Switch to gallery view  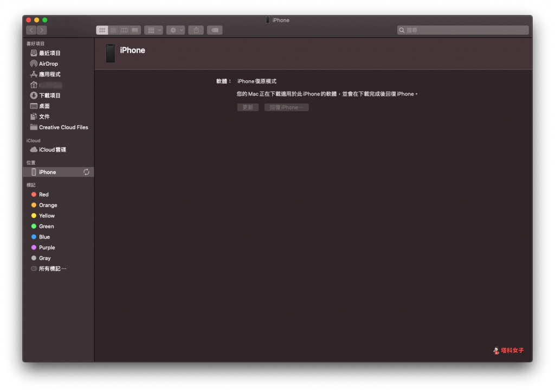(135, 30)
